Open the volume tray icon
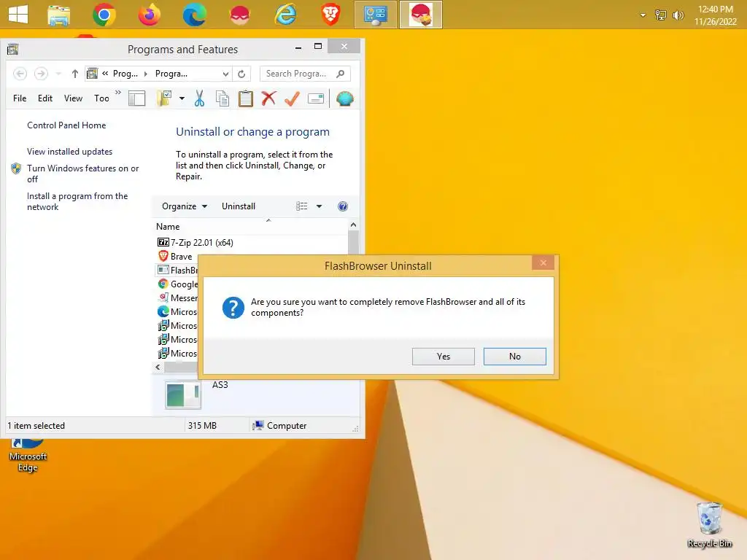This screenshot has height=560, width=747. click(x=678, y=15)
